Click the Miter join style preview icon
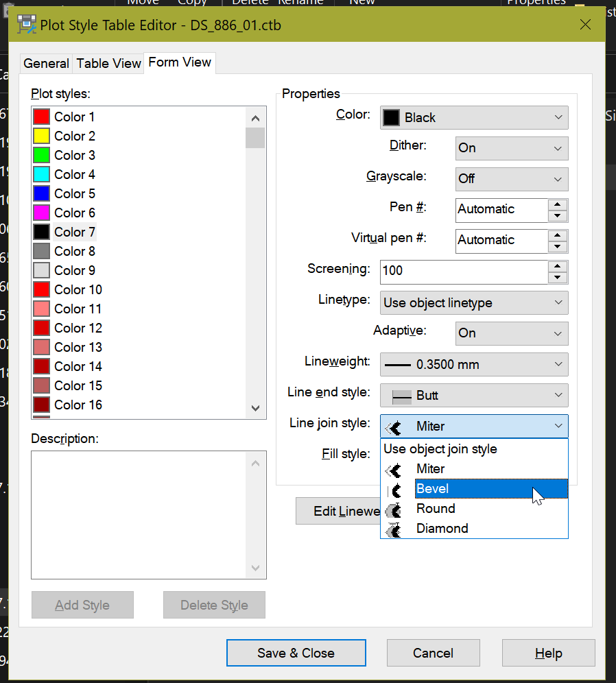 (x=393, y=471)
